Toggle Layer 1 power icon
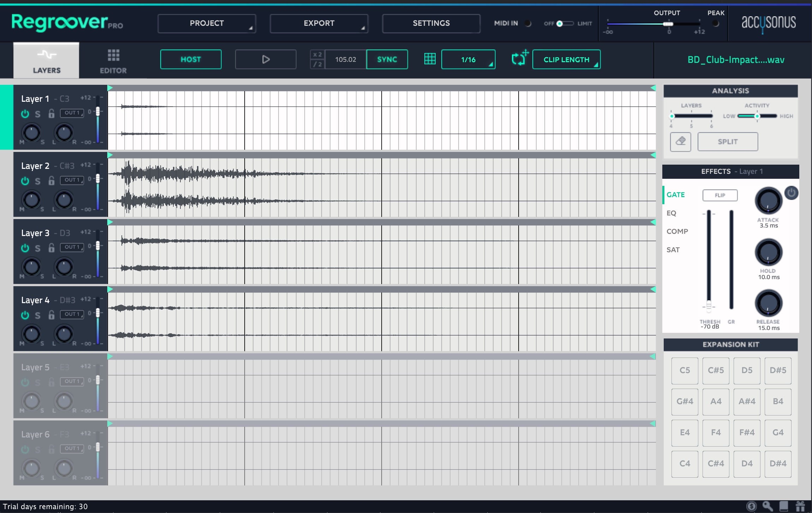This screenshot has width=812, height=513. 25,114
